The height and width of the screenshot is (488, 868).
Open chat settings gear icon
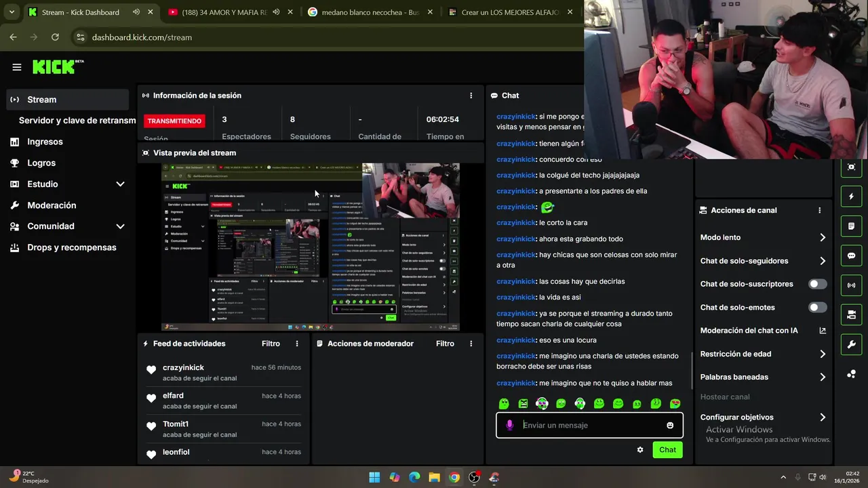pyautogui.click(x=640, y=449)
